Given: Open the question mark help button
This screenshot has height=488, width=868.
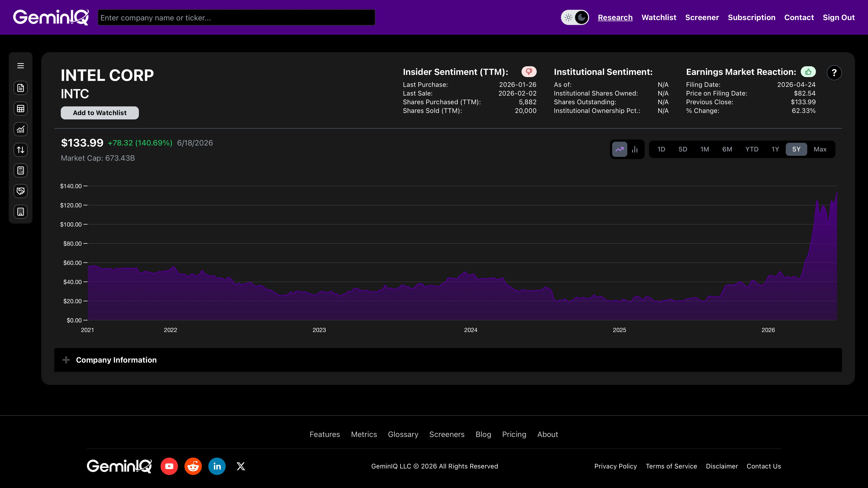Looking at the screenshot, I should pos(834,73).
